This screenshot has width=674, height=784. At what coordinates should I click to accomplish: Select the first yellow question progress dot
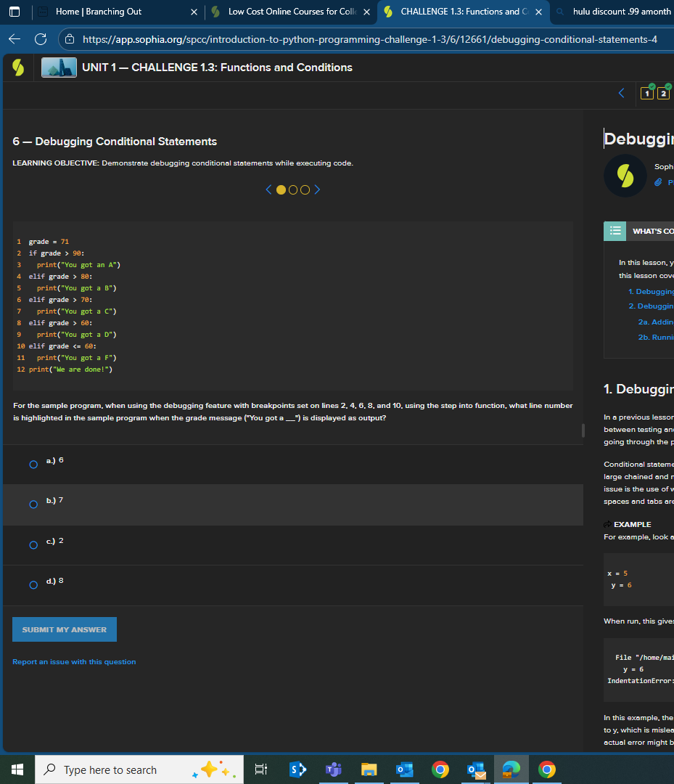(280, 189)
